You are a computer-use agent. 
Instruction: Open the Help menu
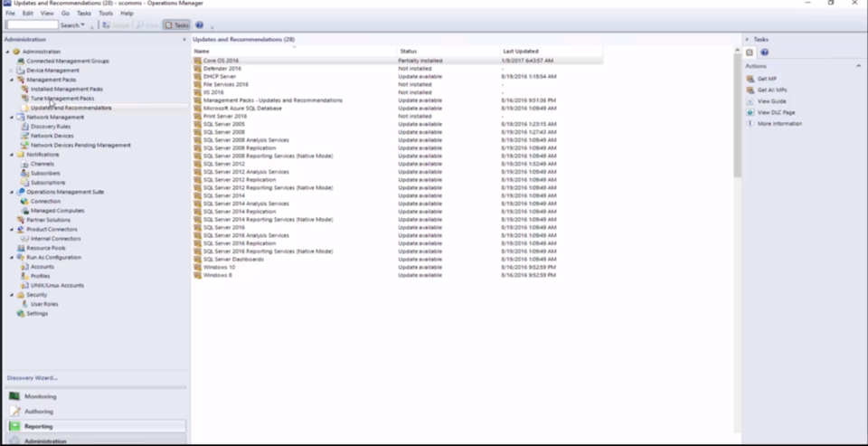point(127,13)
